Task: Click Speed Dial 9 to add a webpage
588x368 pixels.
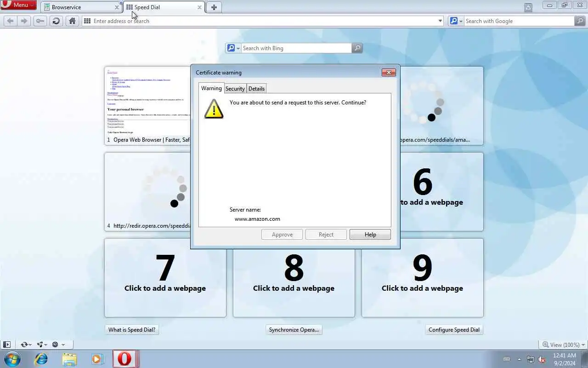Action: click(423, 277)
